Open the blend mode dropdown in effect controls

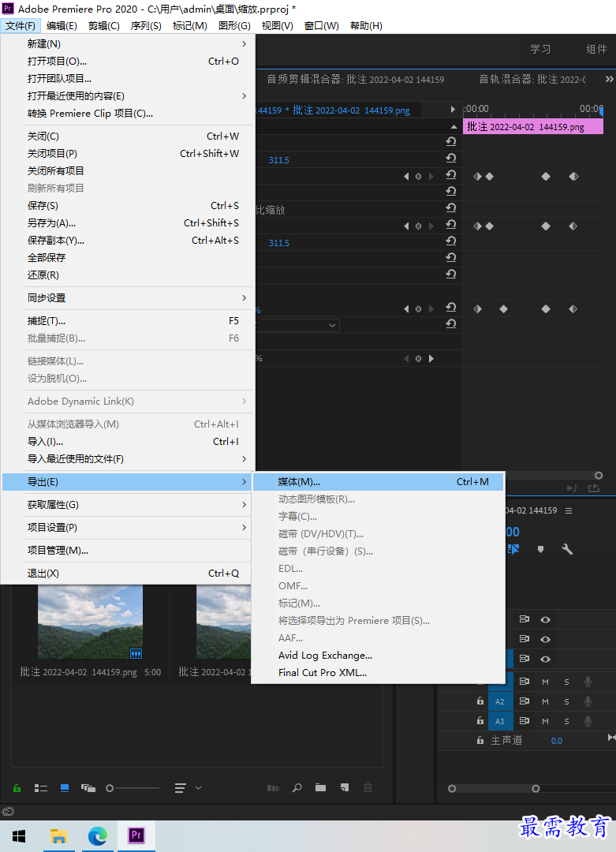[x=297, y=326]
